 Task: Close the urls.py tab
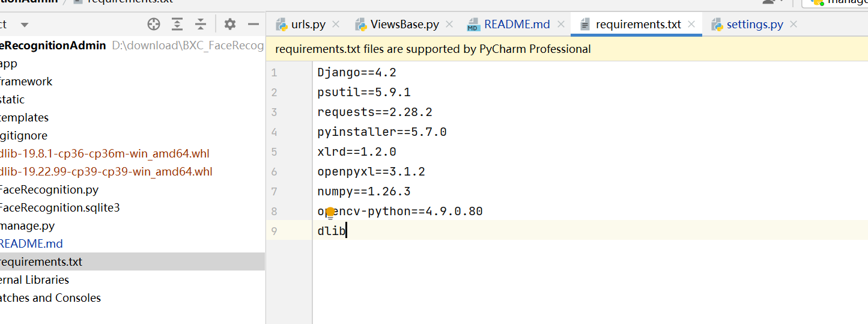click(336, 24)
